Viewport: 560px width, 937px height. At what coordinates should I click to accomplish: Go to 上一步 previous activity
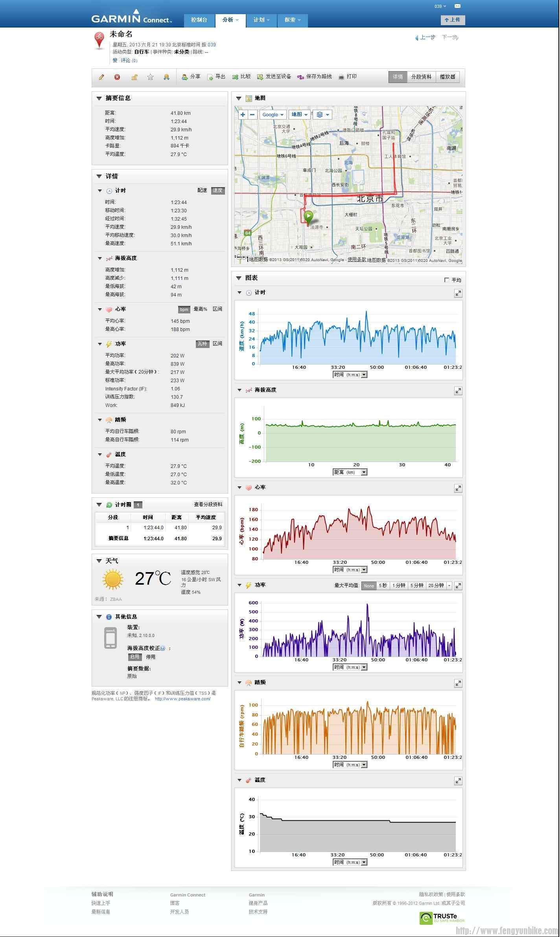pyautogui.click(x=425, y=37)
